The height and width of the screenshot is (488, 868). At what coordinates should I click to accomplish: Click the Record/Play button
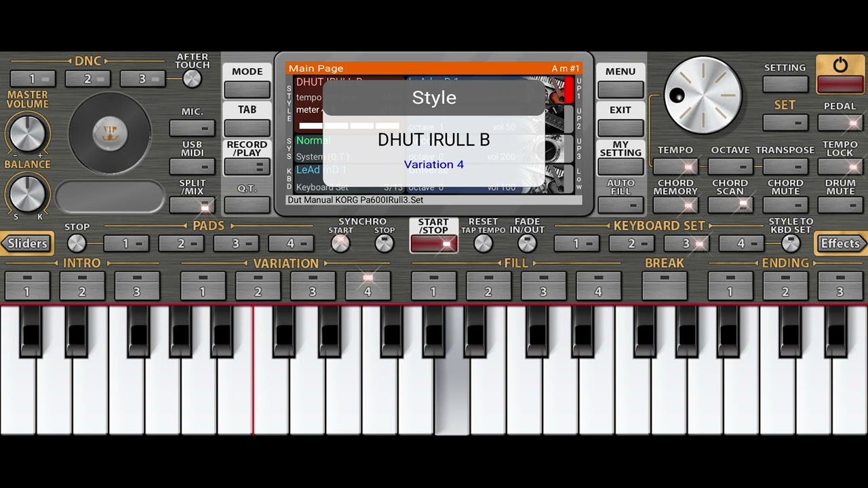247,158
